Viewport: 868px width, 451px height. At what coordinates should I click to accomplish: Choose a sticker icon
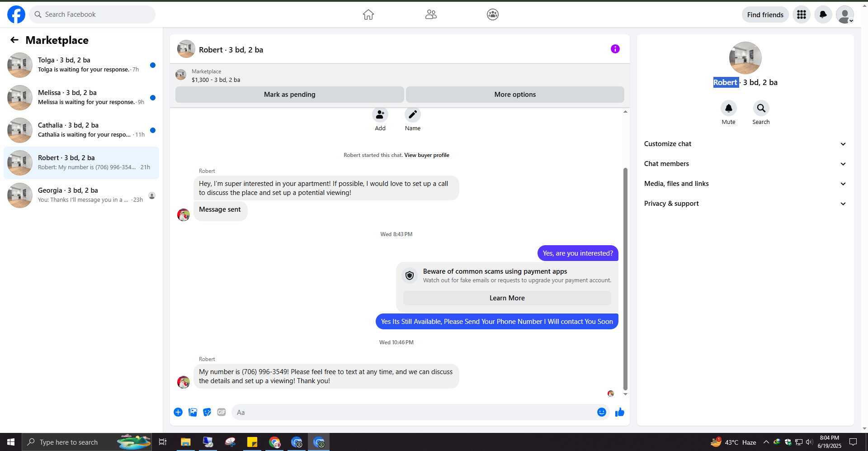[x=207, y=412]
